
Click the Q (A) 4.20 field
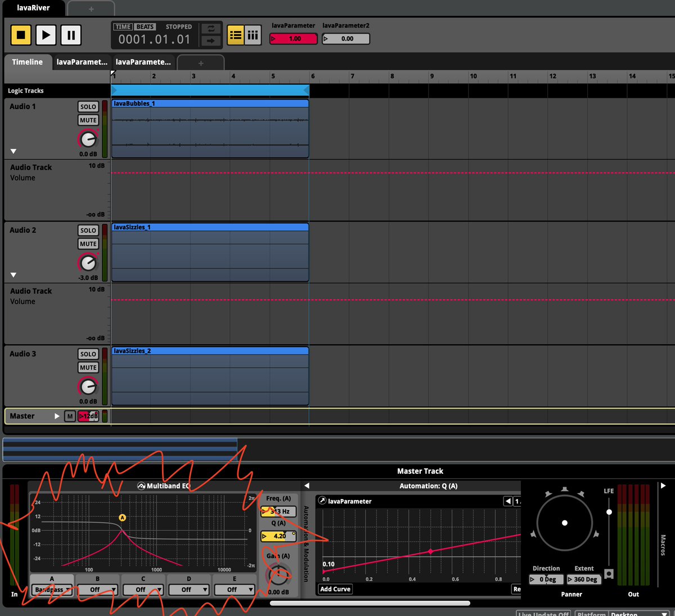tap(278, 536)
